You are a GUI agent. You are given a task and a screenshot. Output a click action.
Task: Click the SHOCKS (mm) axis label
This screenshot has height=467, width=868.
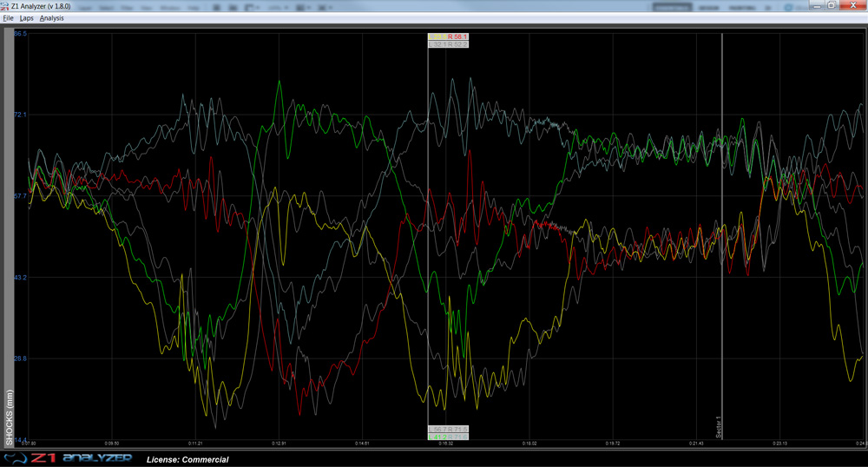pos(9,418)
